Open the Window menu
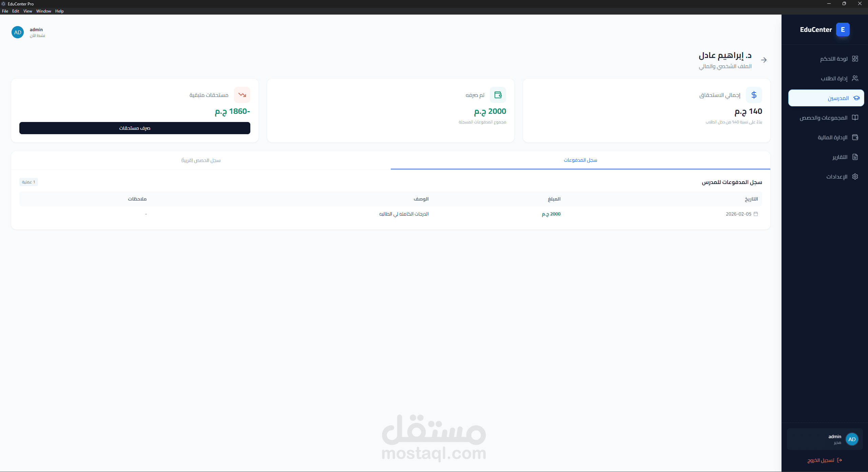The image size is (868, 472). (43, 11)
